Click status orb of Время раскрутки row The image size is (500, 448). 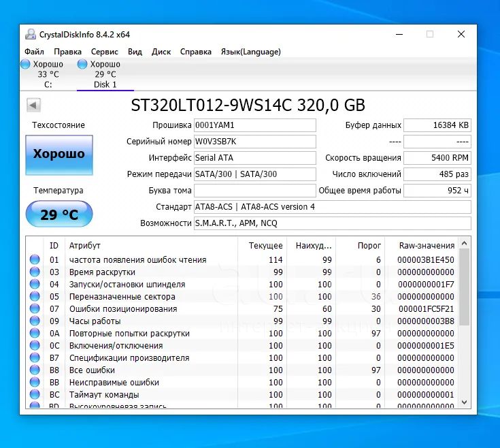pos(35,272)
